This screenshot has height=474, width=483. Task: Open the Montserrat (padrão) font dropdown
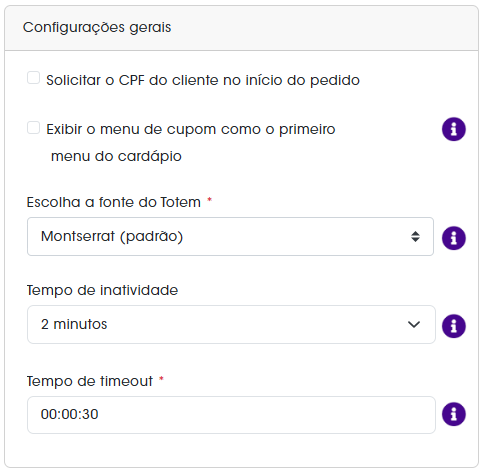pyautogui.click(x=230, y=237)
